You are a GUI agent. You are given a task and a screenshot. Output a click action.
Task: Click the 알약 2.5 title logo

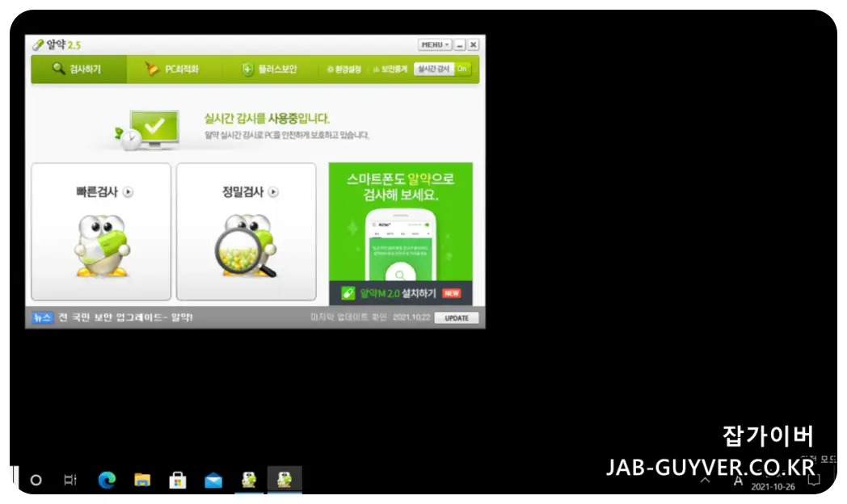(x=57, y=44)
